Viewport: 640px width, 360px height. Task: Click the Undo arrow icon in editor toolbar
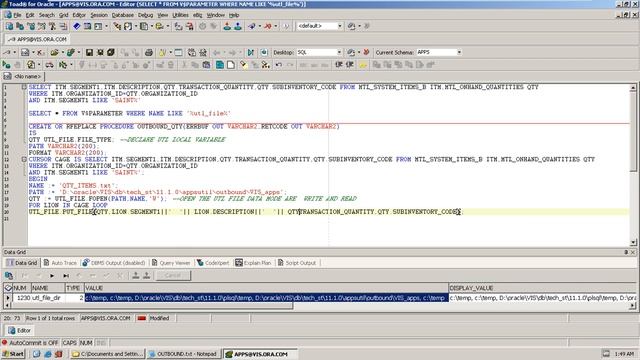[278, 65]
